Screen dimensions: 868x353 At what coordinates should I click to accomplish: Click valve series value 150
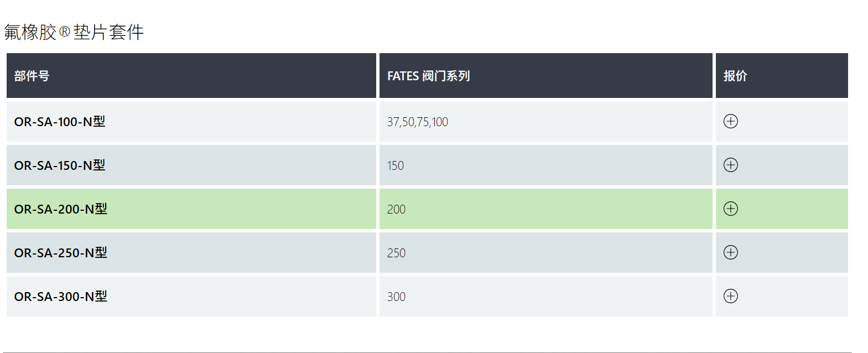tap(396, 165)
